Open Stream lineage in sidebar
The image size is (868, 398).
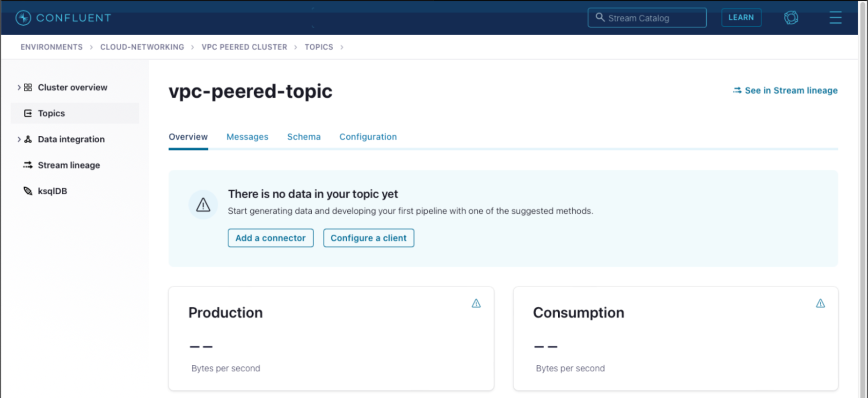[x=69, y=165]
